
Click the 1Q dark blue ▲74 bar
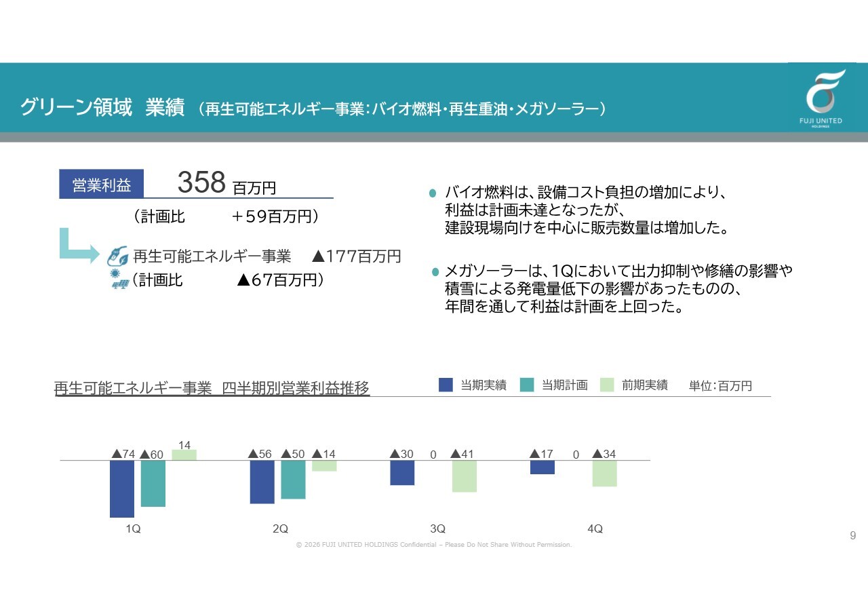[122, 488]
